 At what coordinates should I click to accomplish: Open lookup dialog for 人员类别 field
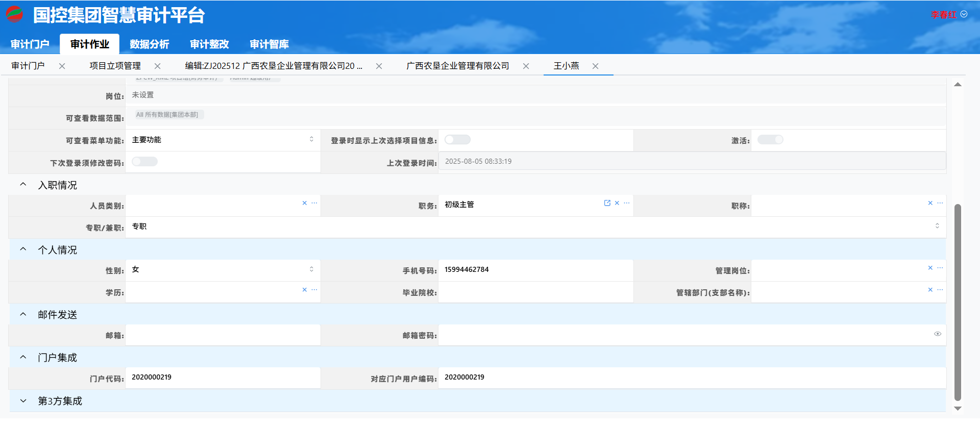click(x=314, y=203)
